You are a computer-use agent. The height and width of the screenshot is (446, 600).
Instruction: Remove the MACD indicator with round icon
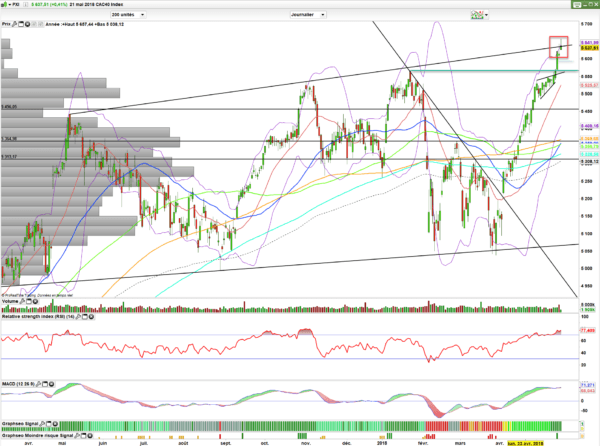tap(51, 384)
